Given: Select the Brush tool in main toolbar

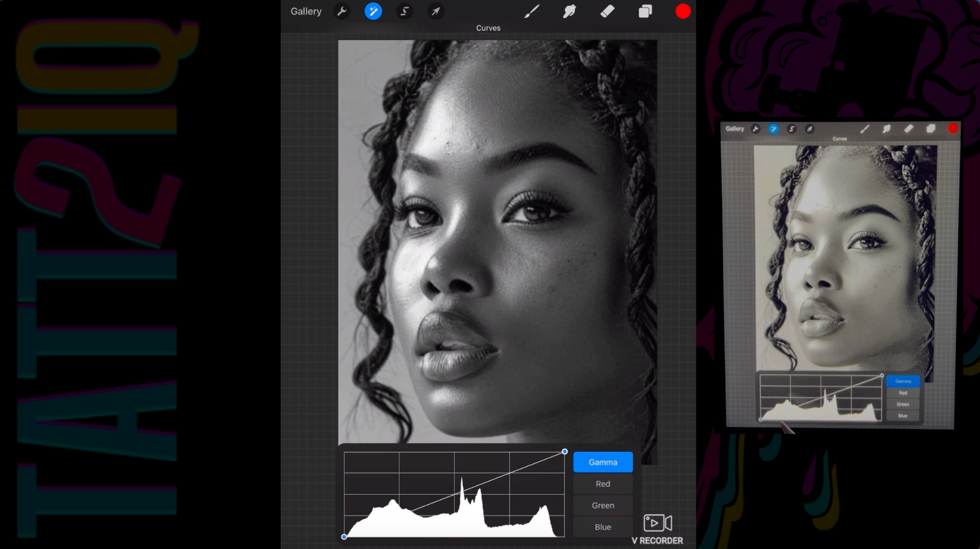Looking at the screenshot, I should tap(532, 11).
